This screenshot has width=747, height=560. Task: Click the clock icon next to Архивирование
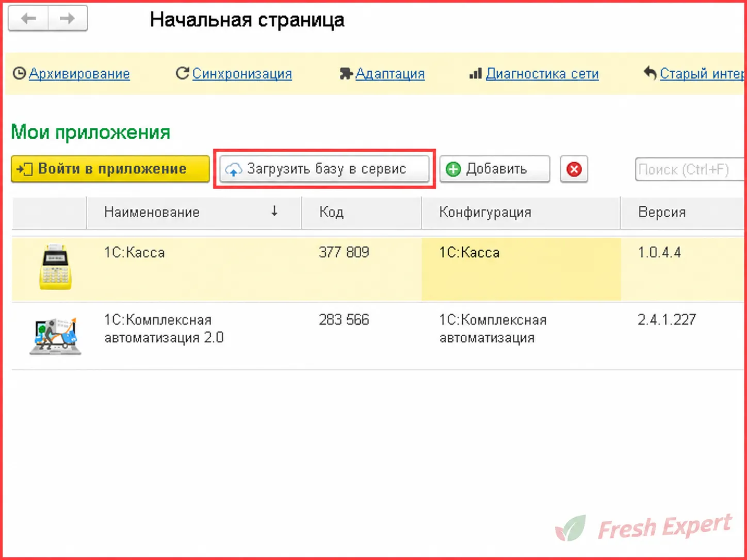[19, 74]
